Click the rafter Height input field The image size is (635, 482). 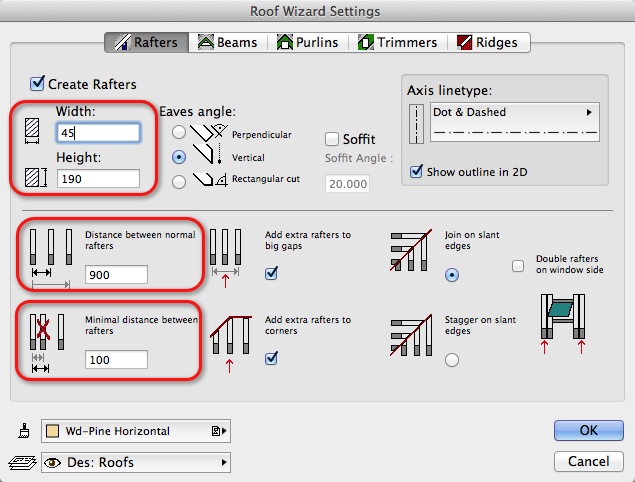click(98, 179)
